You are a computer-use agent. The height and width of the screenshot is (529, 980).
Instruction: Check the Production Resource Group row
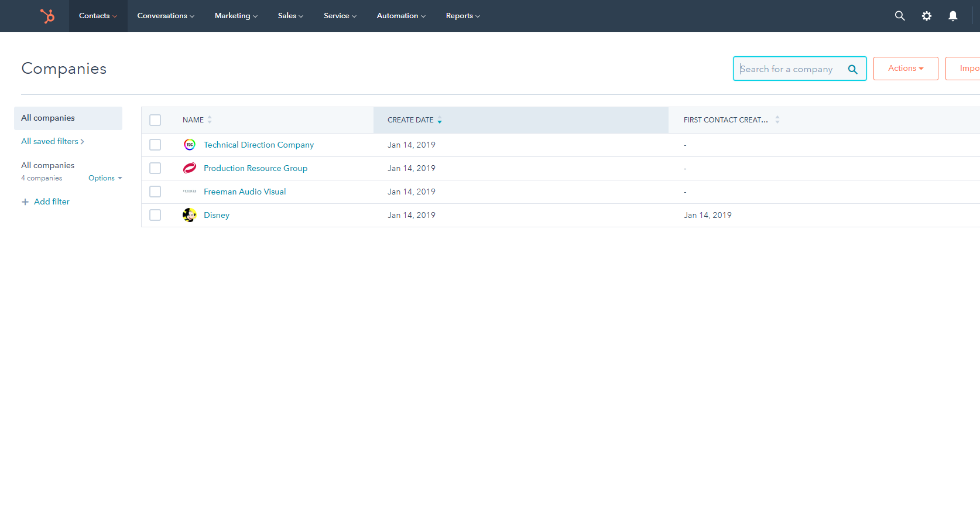click(x=155, y=168)
